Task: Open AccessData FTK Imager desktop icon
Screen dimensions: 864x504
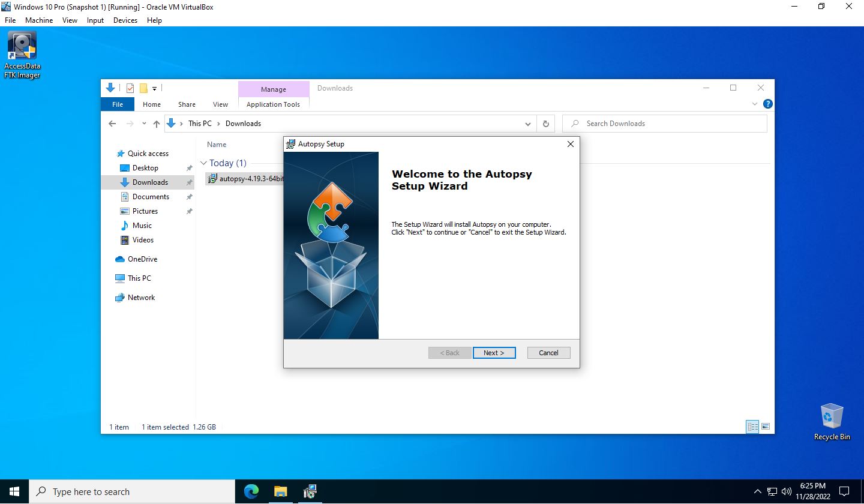Action: coord(22,55)
